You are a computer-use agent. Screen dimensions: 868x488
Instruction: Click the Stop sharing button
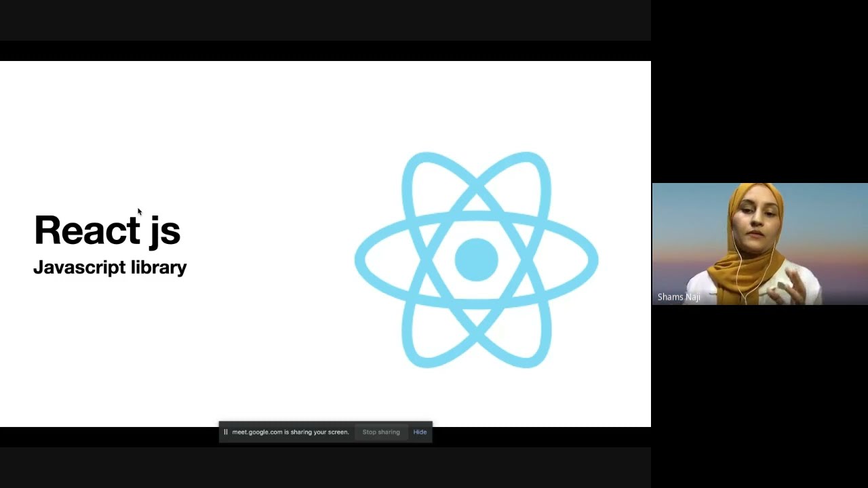(x=381, y=432)
